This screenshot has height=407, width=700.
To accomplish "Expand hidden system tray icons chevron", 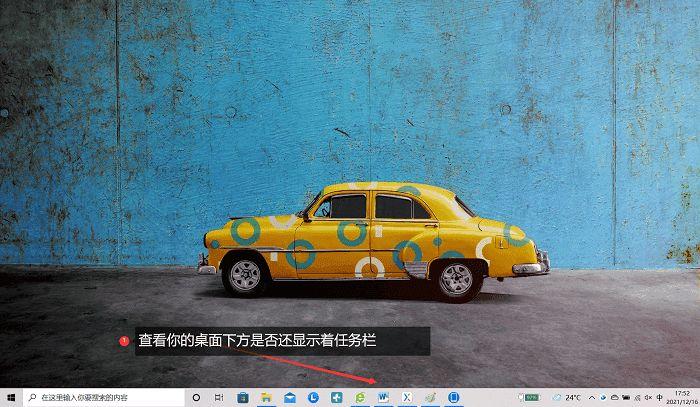I will click(x=592, y=397).
